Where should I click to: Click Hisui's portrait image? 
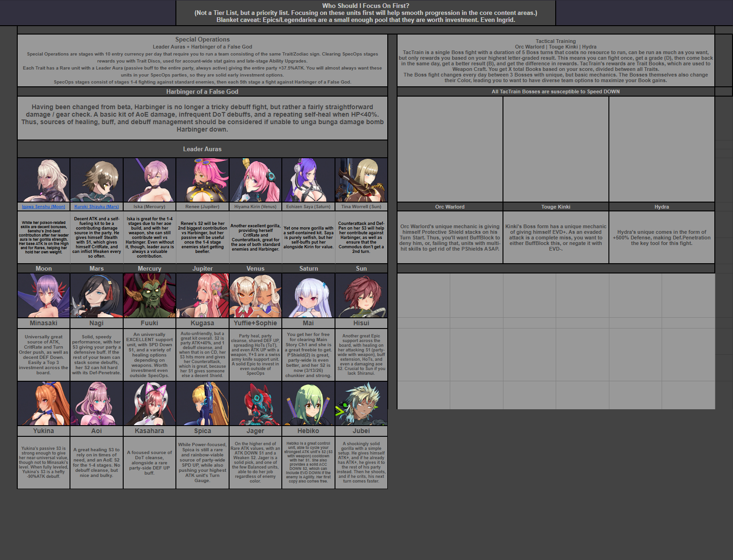(361, 295)
